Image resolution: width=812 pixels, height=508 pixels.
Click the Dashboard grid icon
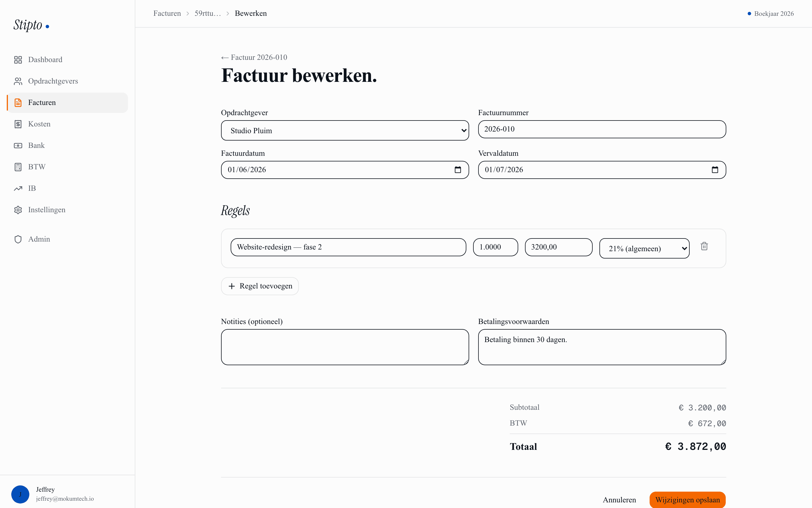18,60
